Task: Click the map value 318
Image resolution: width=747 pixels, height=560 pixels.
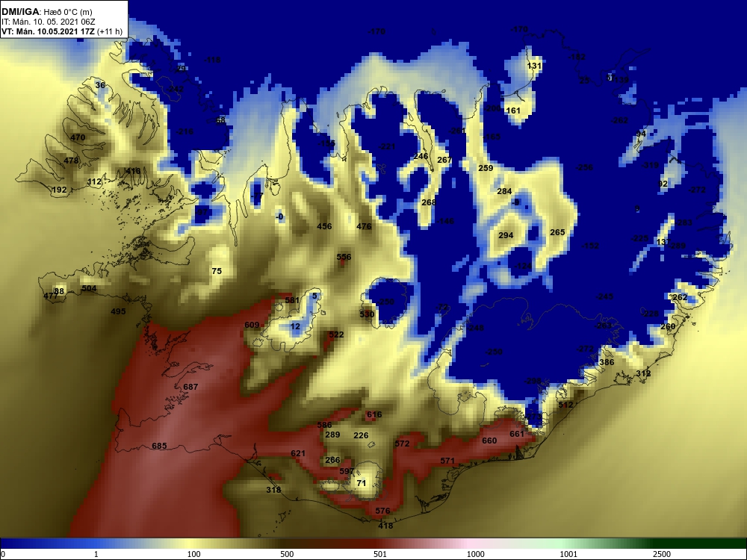Action: 273,490
